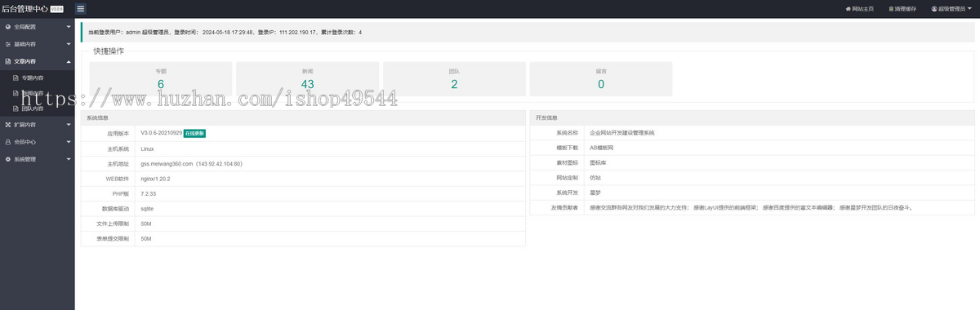The height and width of the screenshot is (310, 980).
Task: Click the trash icon before 清理缓存
Action: 891,8
